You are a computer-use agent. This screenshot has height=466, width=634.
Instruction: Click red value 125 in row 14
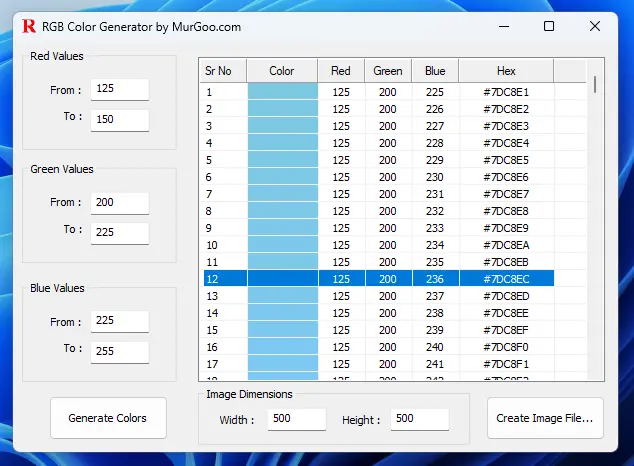341,313
